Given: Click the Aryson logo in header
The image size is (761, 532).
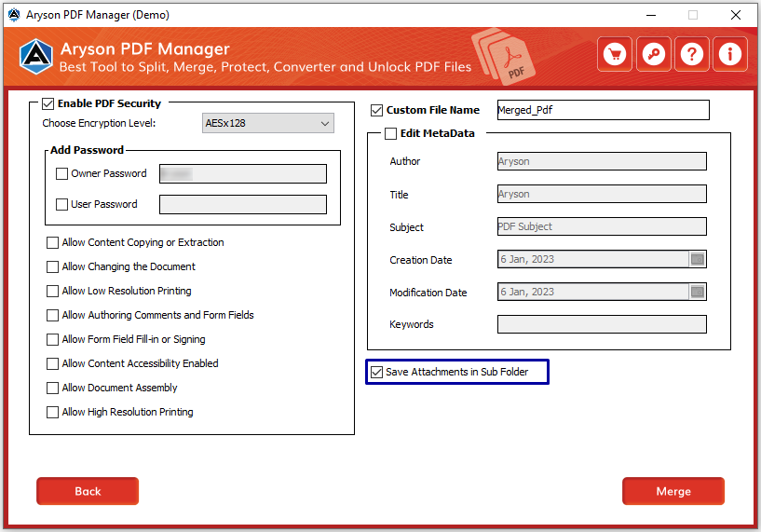Looking at the screenshot, I should (36, 56).
